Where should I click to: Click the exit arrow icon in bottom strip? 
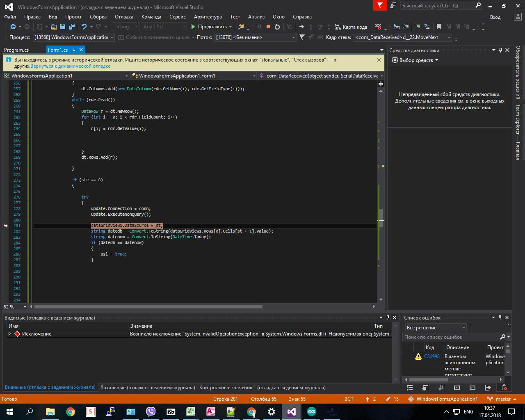(x=488, y=388)
